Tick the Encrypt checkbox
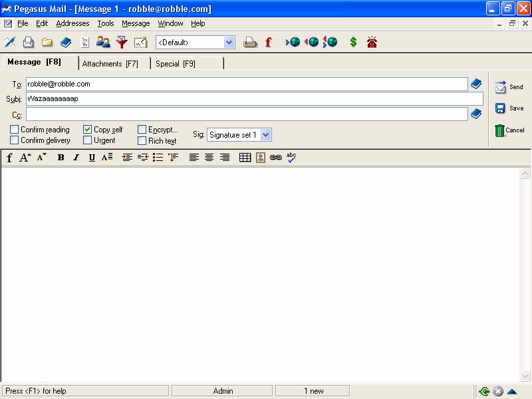 [x=142, y=129]
